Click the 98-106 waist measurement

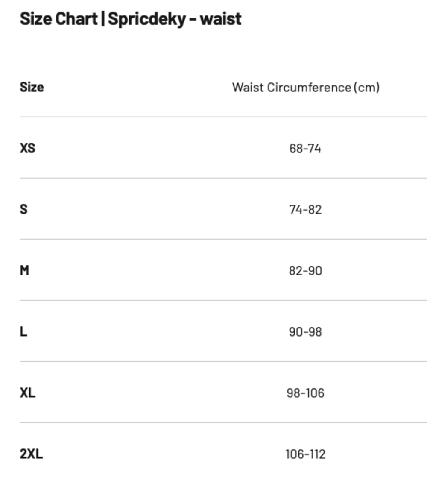click(305, 393)
